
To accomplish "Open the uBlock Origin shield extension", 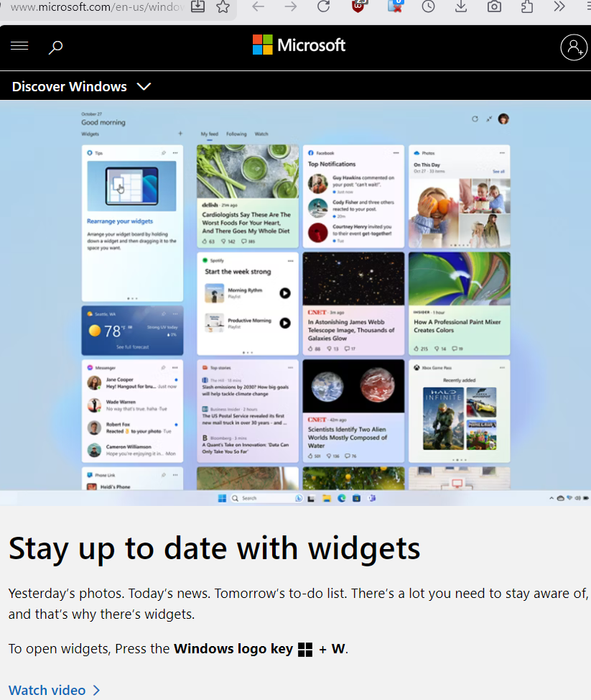I will coord(358,6).
